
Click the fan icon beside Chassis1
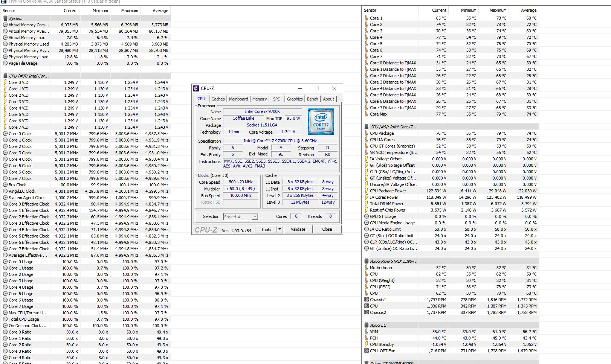click(367, 300)
